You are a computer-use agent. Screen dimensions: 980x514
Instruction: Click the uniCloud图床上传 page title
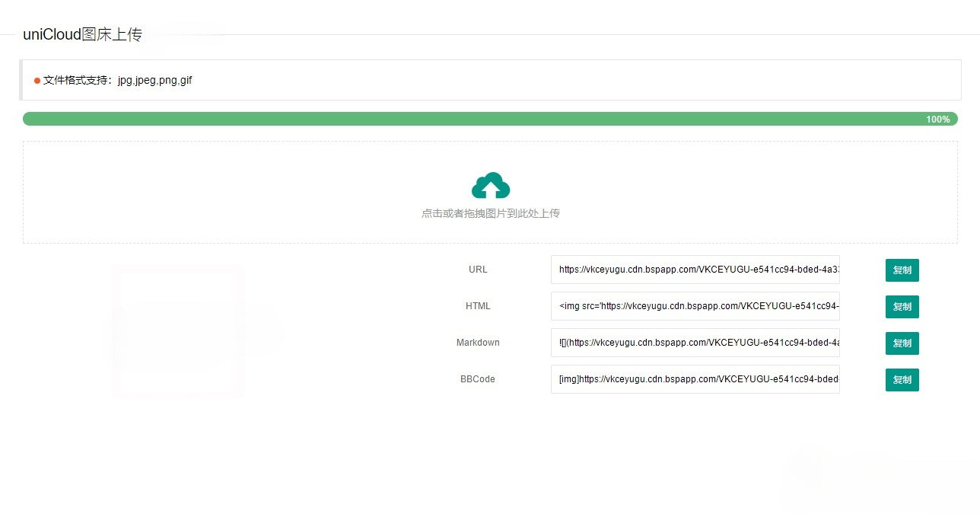click(x=84, y=34)
